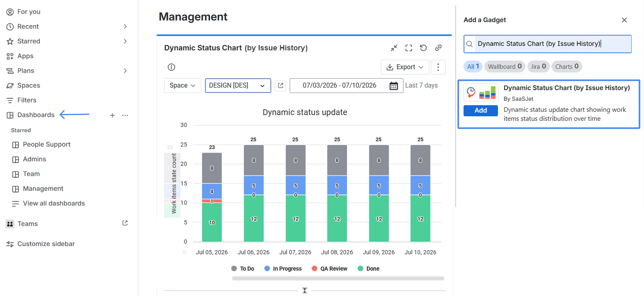Screen dimensions: 644x296
Task: Open the Space type dropdown
Action: click(x=182, y=86)
